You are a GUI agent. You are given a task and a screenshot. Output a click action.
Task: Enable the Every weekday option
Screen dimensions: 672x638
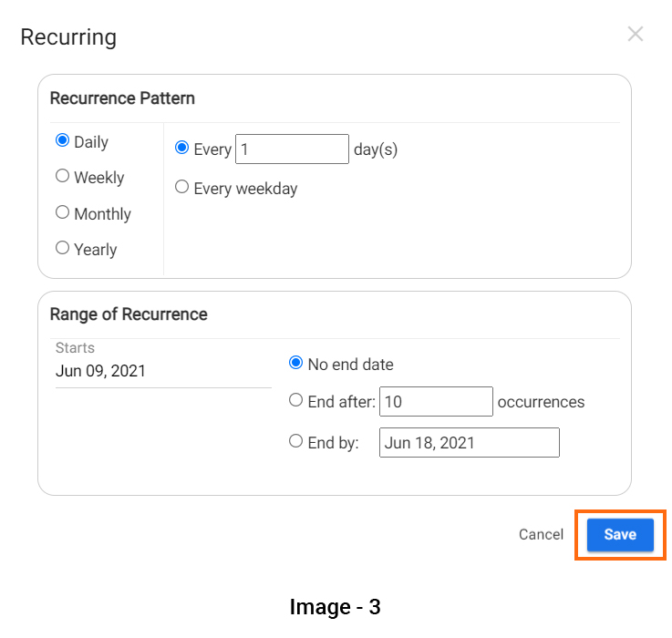[x=181, y=187]
